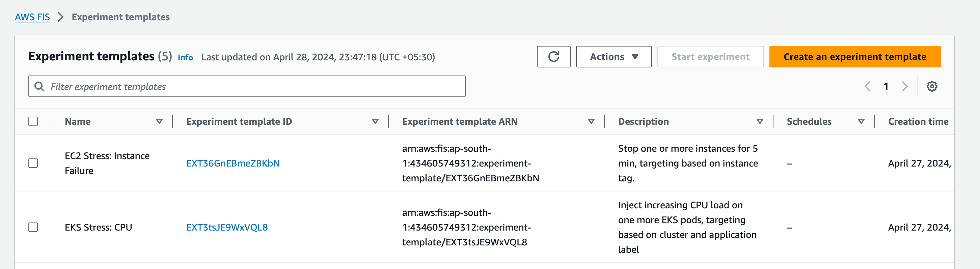Sort by Experiment template ID arrow
The width and height of the screenshot is (980, 269).
click(375, 121)
